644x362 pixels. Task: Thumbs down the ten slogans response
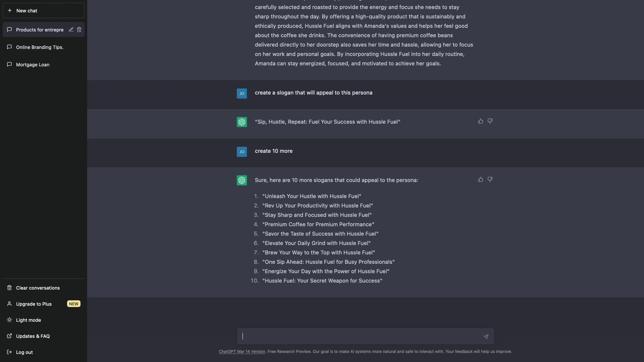490,179
